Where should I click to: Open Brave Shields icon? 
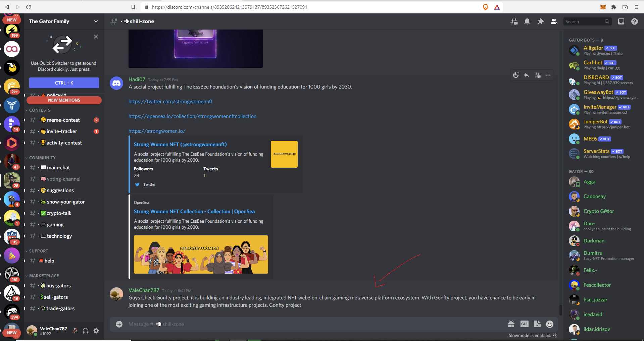point(485,7)
